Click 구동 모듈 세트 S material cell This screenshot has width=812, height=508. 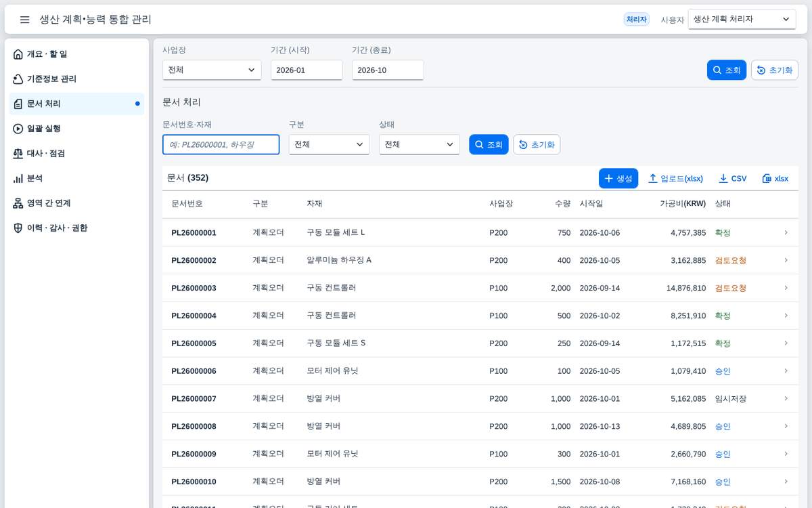336,343
